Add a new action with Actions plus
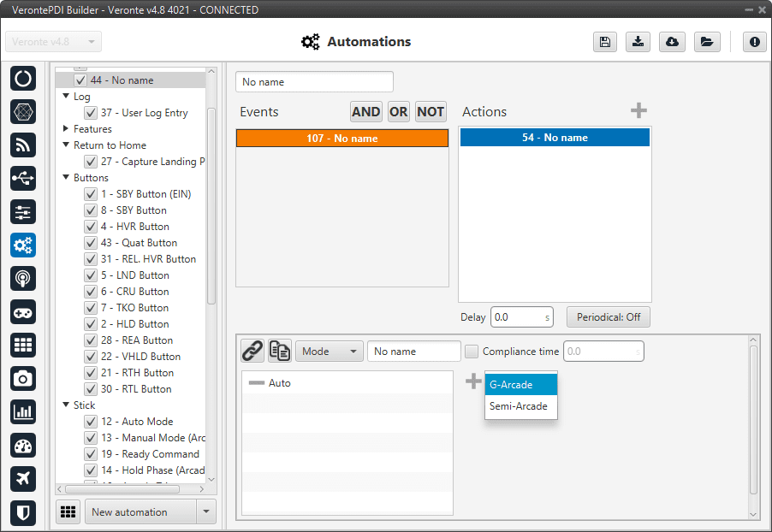Viewport: 772px width, 532px height. [x=638, y=110]
